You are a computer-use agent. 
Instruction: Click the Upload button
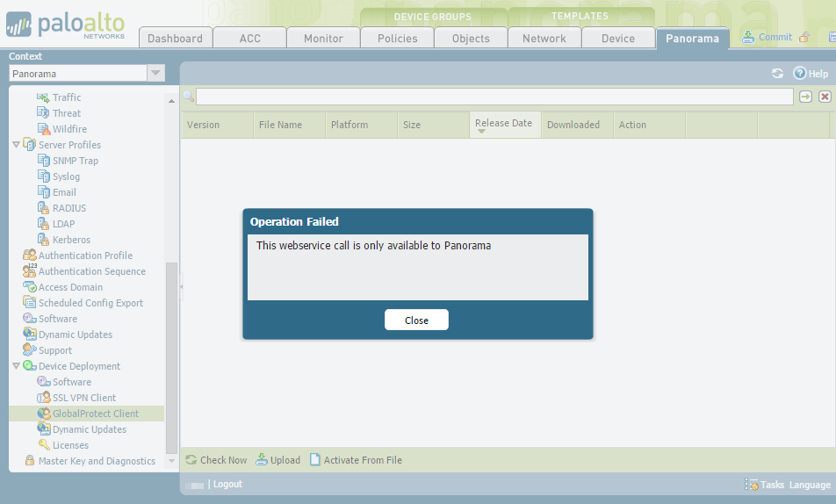point(277,460)
